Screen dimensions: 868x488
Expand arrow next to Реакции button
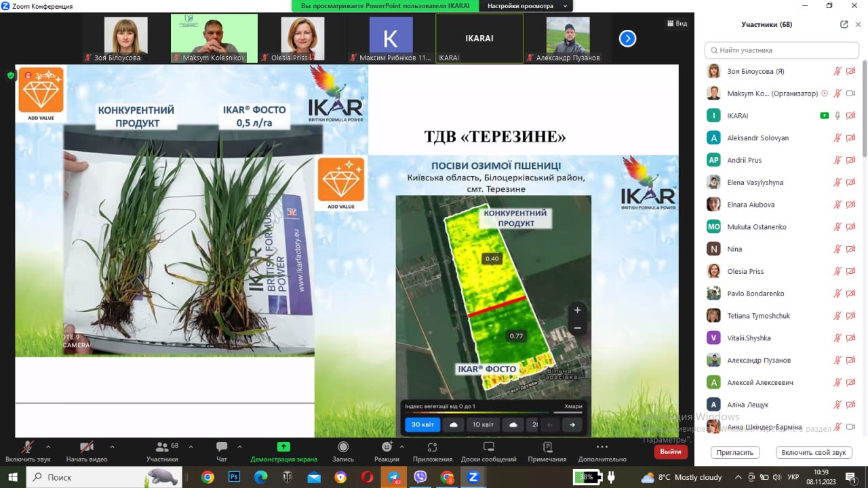[402, 447]
